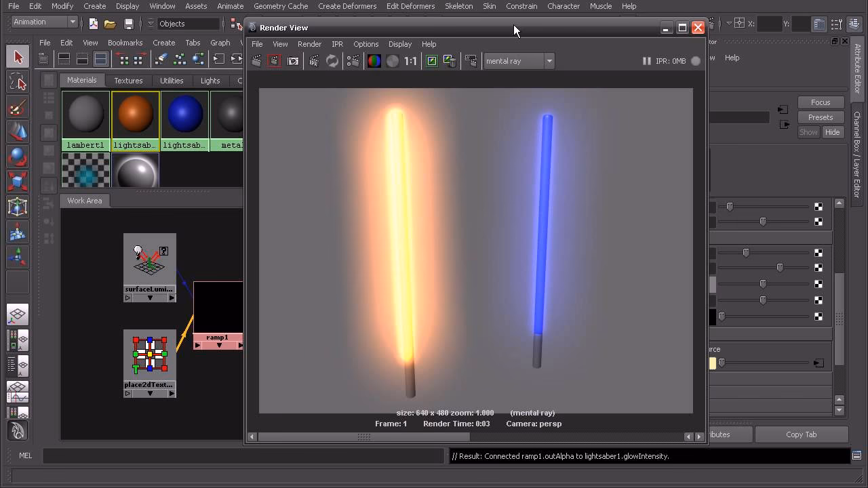Screen dimensions: 868x488
Task: Click the Render region icon with red outline
Action: click(274, 61)
